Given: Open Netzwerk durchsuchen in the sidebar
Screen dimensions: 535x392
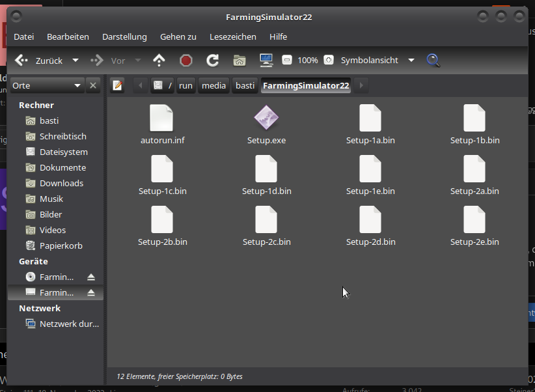Looking at the screenshot, I should pos(55,324).
